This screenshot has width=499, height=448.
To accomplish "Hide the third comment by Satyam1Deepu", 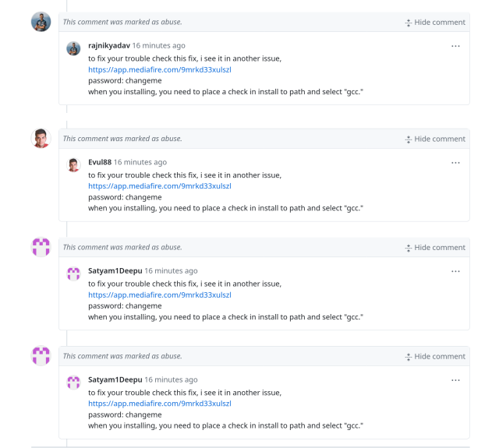I will coord(435,248).
